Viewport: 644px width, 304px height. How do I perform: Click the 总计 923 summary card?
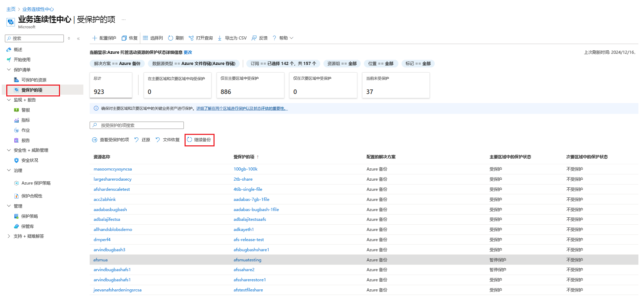111,85
